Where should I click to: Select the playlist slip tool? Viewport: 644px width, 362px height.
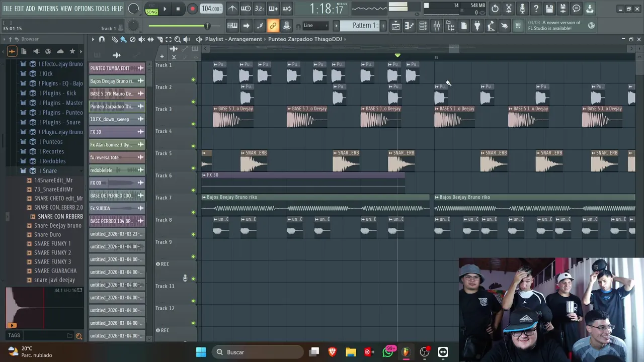(x=150, y=39)
